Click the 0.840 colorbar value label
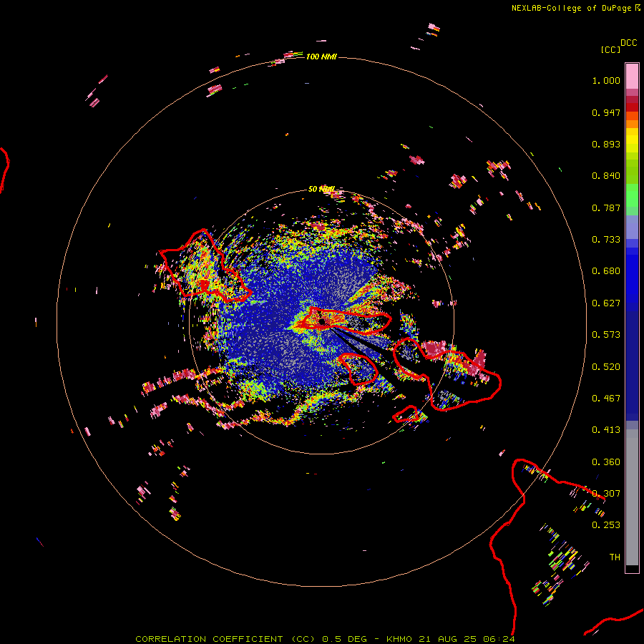Image resolution: width=644 pixels, height=644 pixels. tap(606, 176)
